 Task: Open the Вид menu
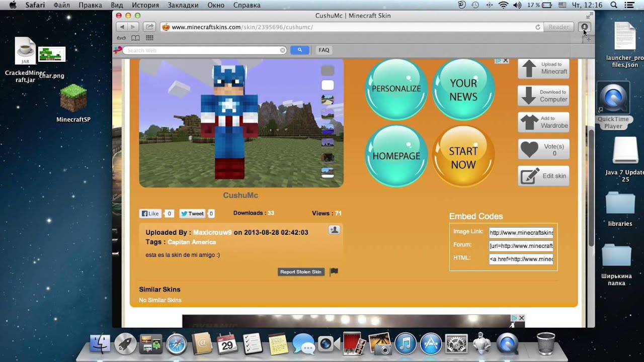(117, 5)
